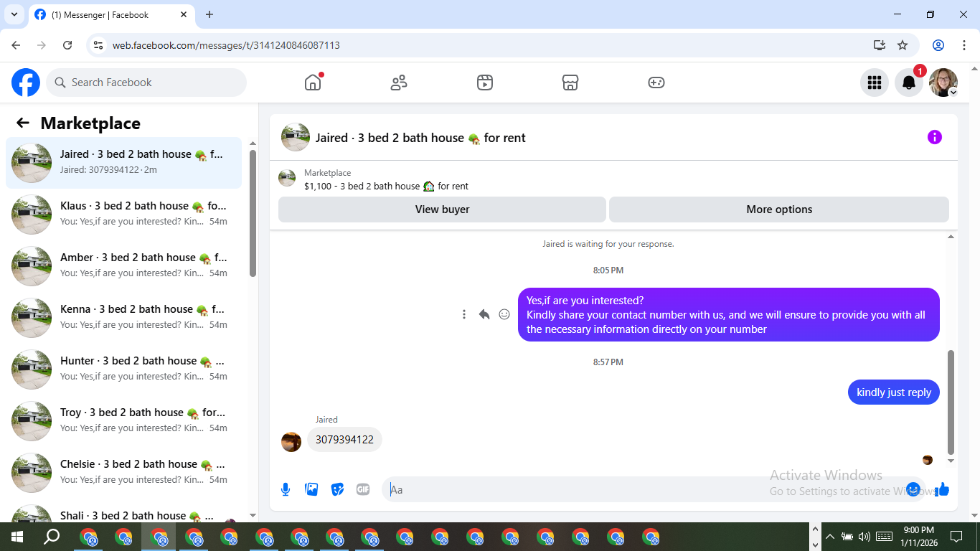Reply to the purple message arrow icon
Viewport: 980px width, 551px height.
click(484, 314)
